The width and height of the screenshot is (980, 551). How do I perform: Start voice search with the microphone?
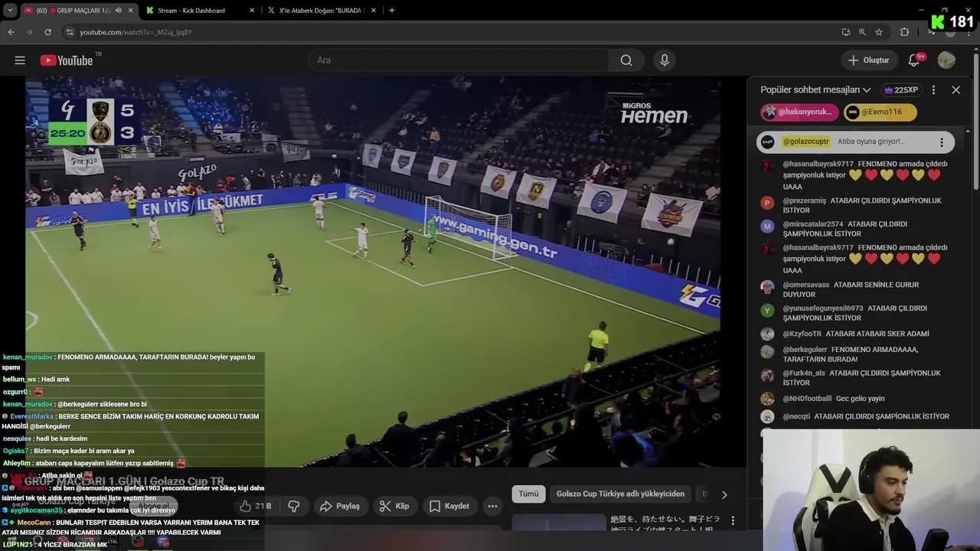click(x=665, y=60)
